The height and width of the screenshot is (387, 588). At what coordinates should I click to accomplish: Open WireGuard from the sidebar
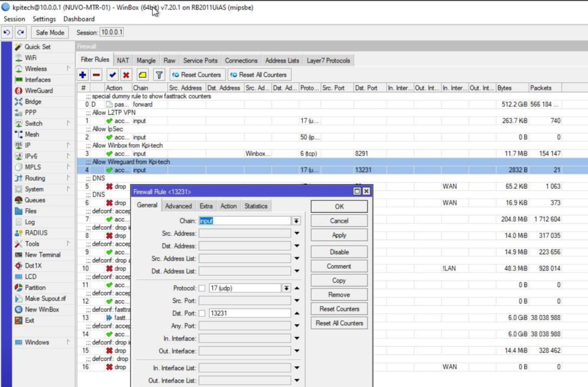[x=38, y=90]
